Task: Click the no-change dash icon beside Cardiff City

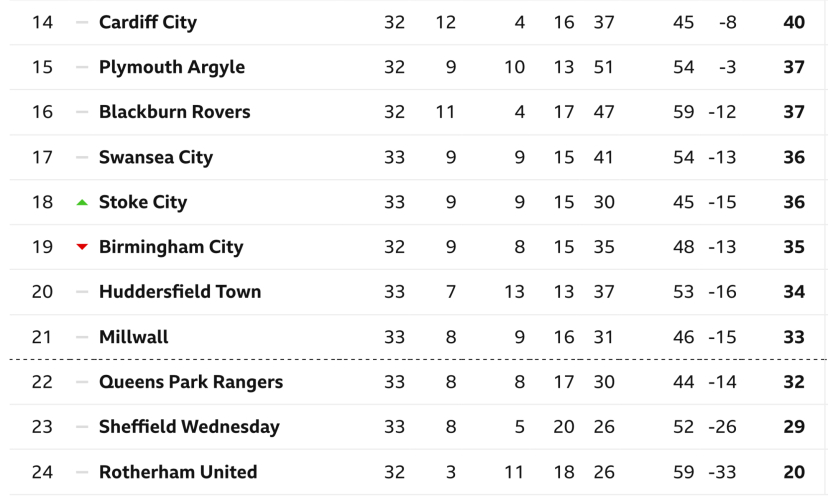Action: 82,22
